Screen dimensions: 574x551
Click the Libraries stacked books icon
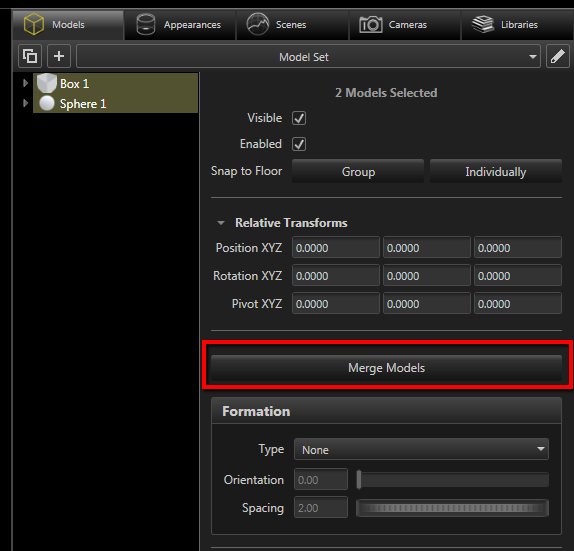click(483, 24)
